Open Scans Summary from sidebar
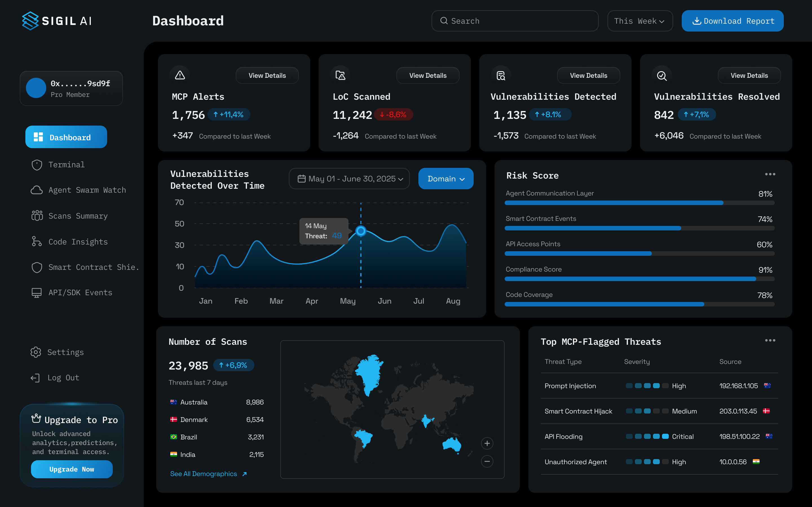The image size is (812, 507). pos(78,216)
